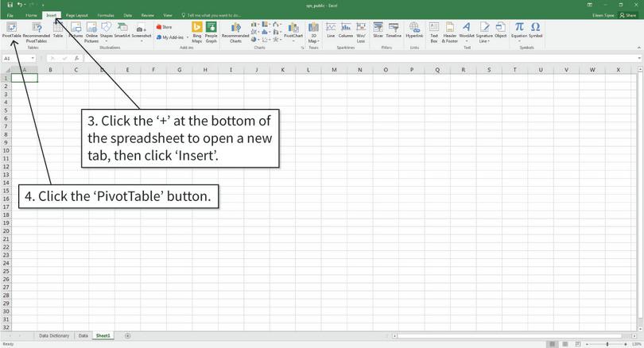
Task: Click the horizontal scrollbar track
Action: (x=514, y=336)
